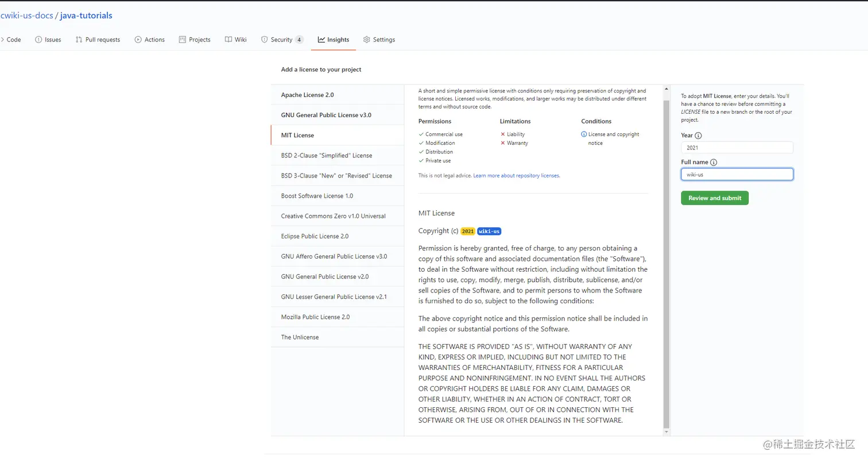The width and height of the screenshot is (868, 463).
Task: Open the Actions play icon
Action: 138,39
